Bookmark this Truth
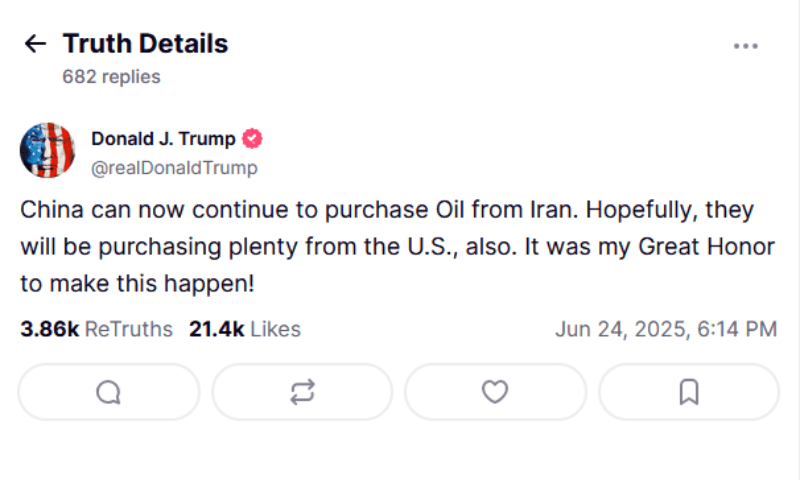Image resolution: width=800 pixels, height=480 pixels. pos(688,392)
